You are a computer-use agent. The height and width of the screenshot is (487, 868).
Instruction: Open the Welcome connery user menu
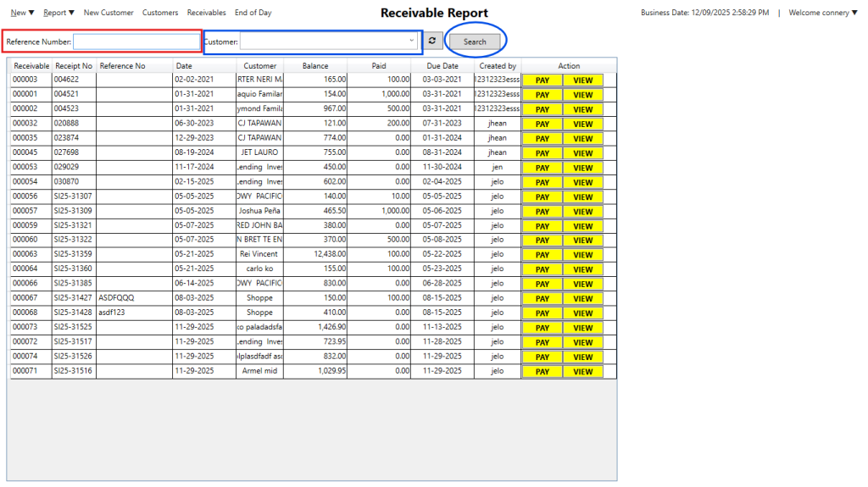[822, 13]
